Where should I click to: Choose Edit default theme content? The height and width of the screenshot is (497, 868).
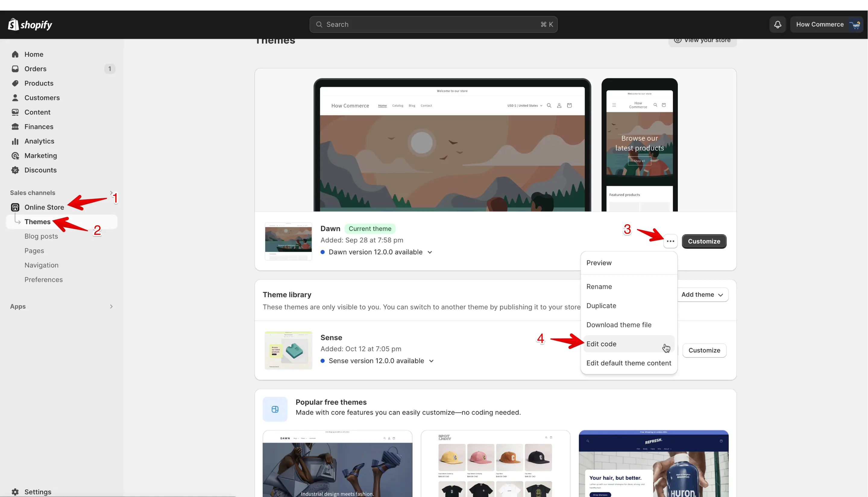tap(629, 363)
